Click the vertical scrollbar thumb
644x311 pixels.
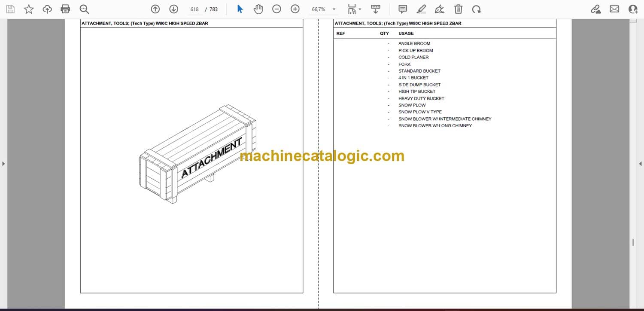633,243
